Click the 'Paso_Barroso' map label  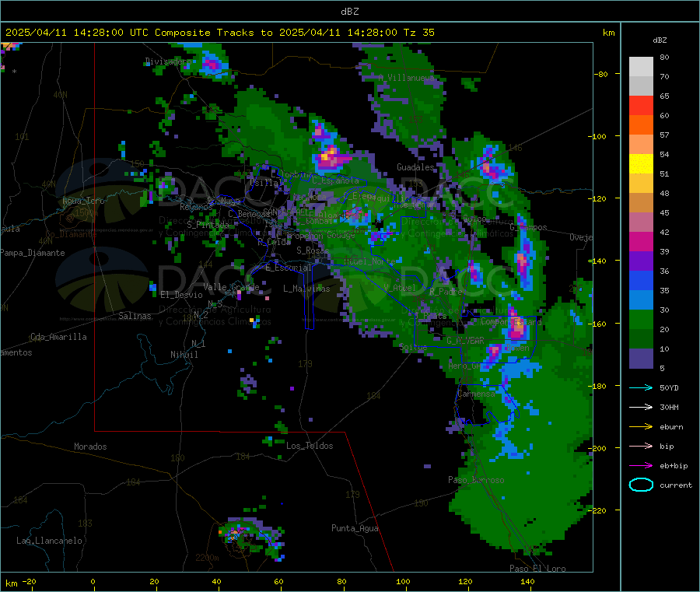coord(476,480)
